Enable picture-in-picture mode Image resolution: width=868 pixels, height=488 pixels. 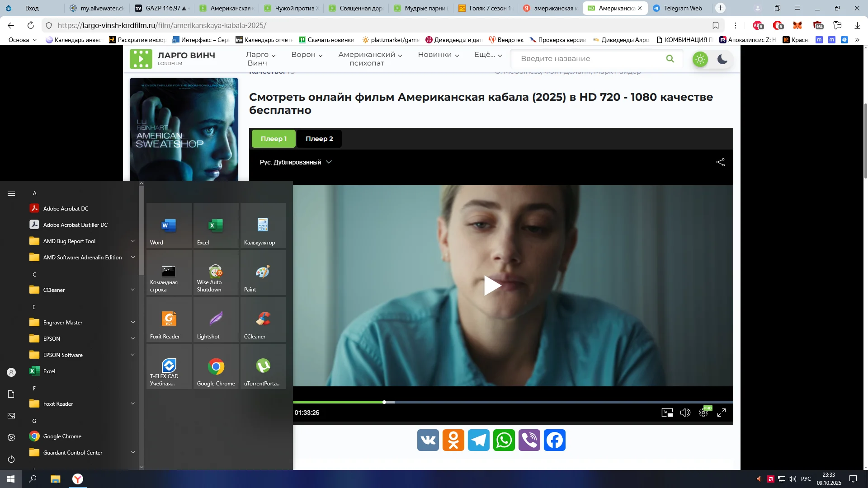point(667,413)
